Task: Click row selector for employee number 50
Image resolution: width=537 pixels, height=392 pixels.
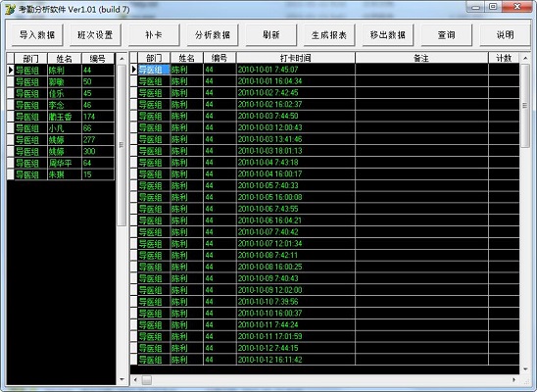Action: click(10, 81)
